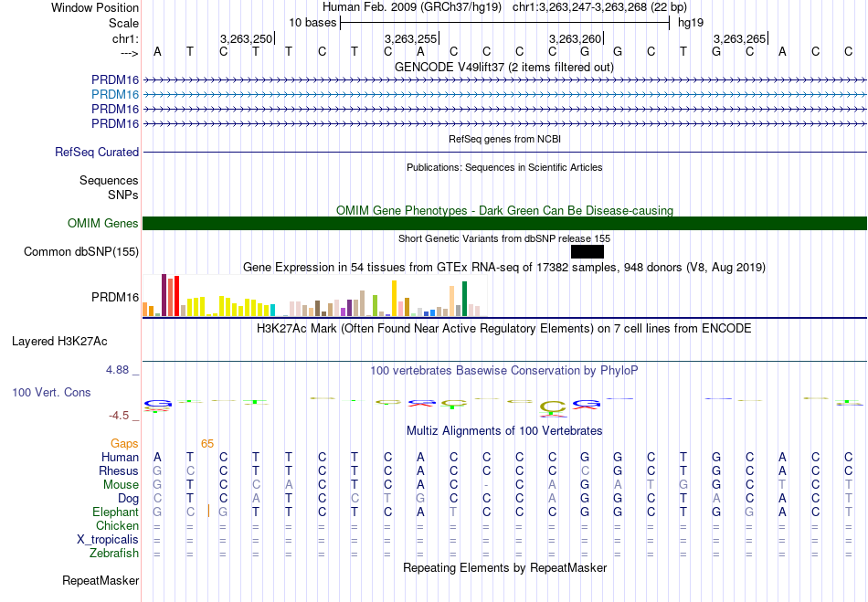868x602 pixels.
Task: Click the chr1: ruler label
Action: point(125,38)
